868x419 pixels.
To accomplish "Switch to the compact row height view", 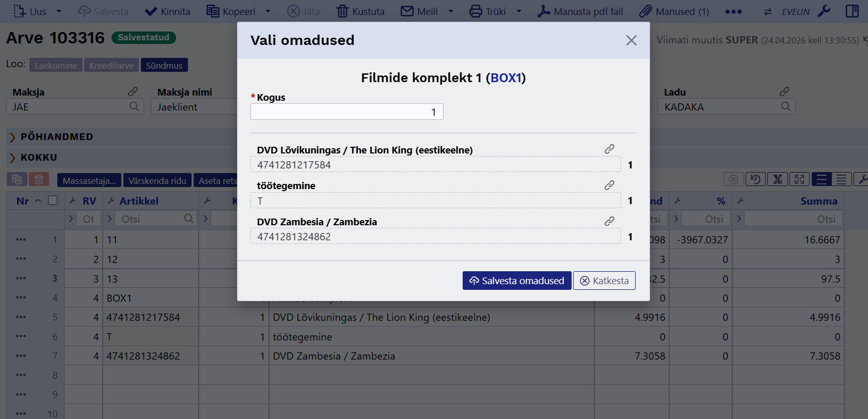I will pyautogui.click(x=841, y=179).
